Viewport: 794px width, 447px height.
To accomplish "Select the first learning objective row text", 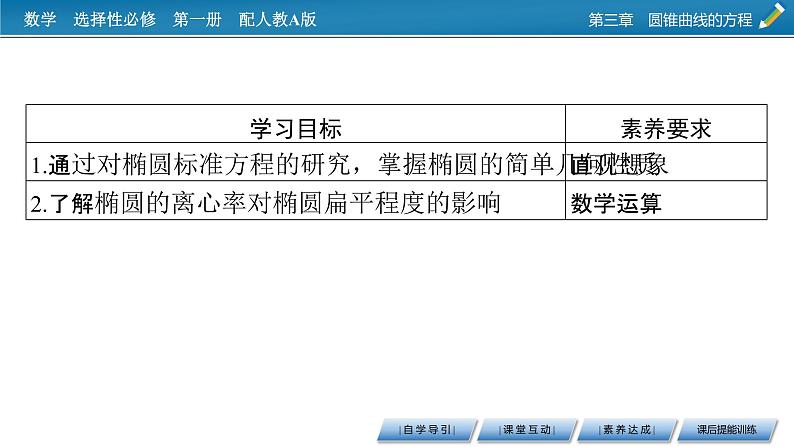I will pos(290,165).
